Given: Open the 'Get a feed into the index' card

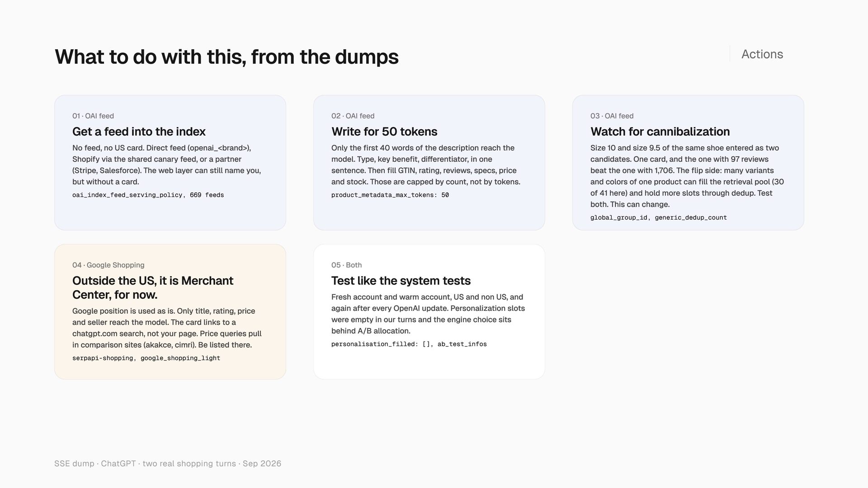Looking at the screenshot, I should click(170, 163).
